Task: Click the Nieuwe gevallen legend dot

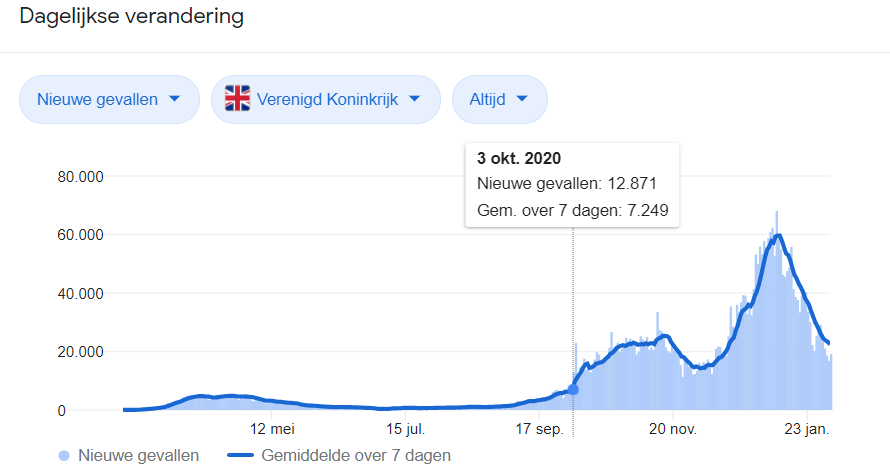Action: 64,456
